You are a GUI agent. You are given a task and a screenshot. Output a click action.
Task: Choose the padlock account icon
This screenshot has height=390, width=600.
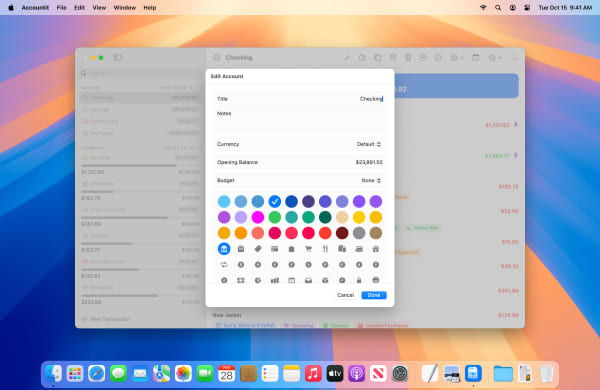tap(359, 280)
